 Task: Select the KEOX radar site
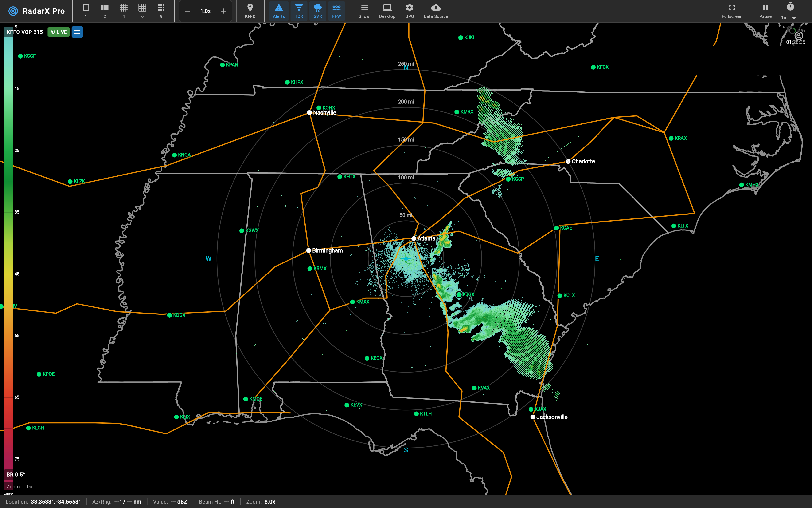367,358
